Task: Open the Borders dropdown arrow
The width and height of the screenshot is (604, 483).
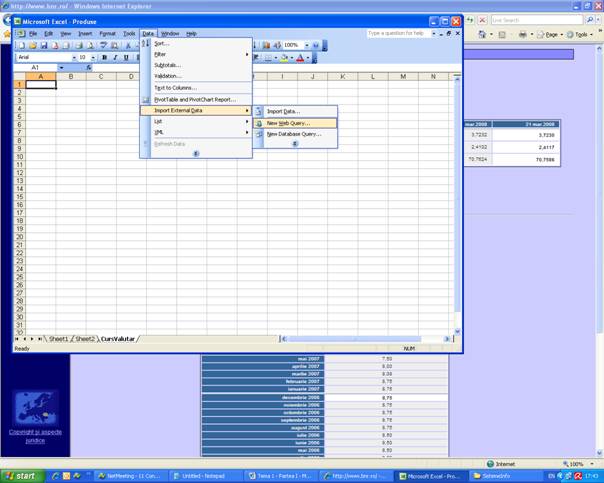Action: tap(276, 58)
